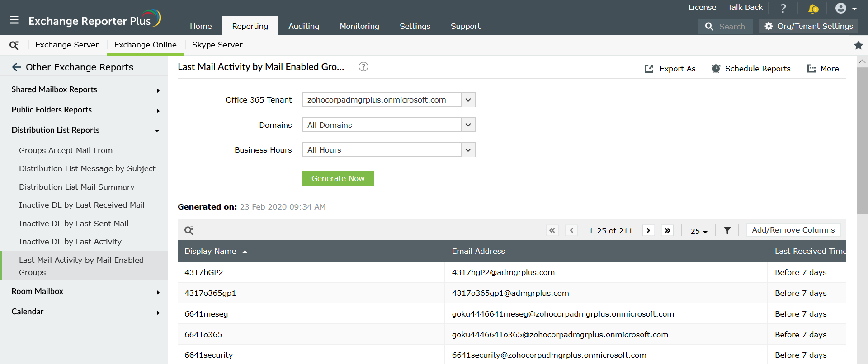
Task: Jump to the last page of results
Action: 667,230
